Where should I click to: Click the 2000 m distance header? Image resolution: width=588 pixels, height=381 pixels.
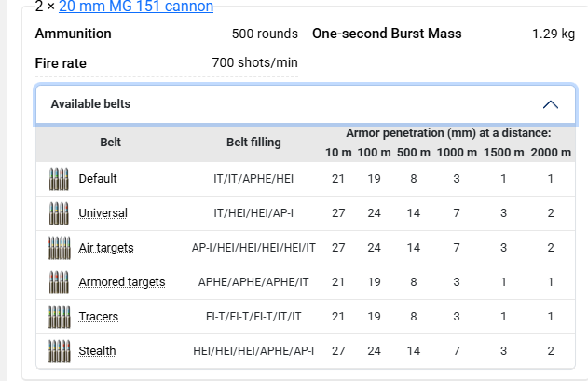point(551,152)
